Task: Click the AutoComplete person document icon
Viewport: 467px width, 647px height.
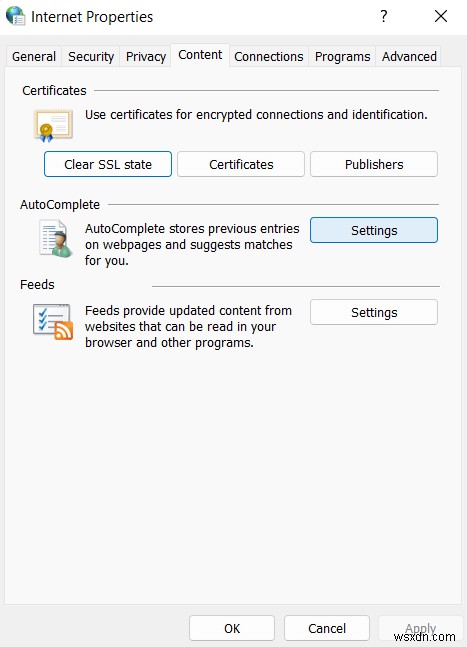Action: click(56, 239)
